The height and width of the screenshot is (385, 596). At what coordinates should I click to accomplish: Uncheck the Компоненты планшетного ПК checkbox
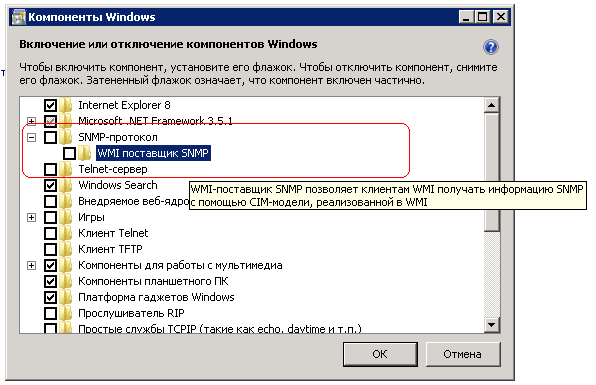51,281
